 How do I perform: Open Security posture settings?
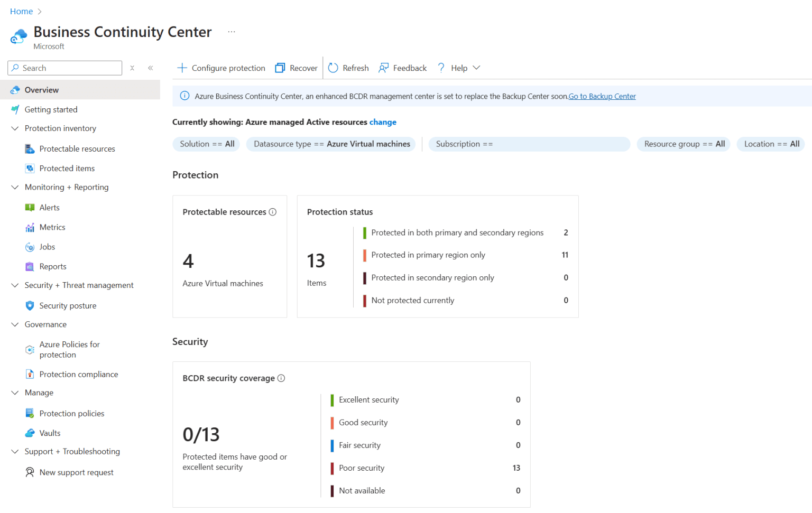pyautogui.click(x=68, y=305)
